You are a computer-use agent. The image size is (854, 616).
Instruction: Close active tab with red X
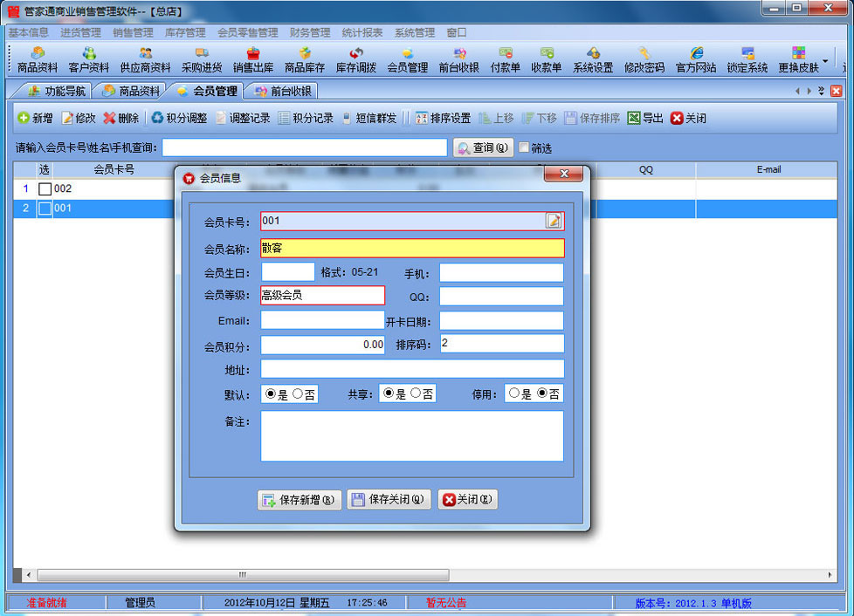(836, 91)
